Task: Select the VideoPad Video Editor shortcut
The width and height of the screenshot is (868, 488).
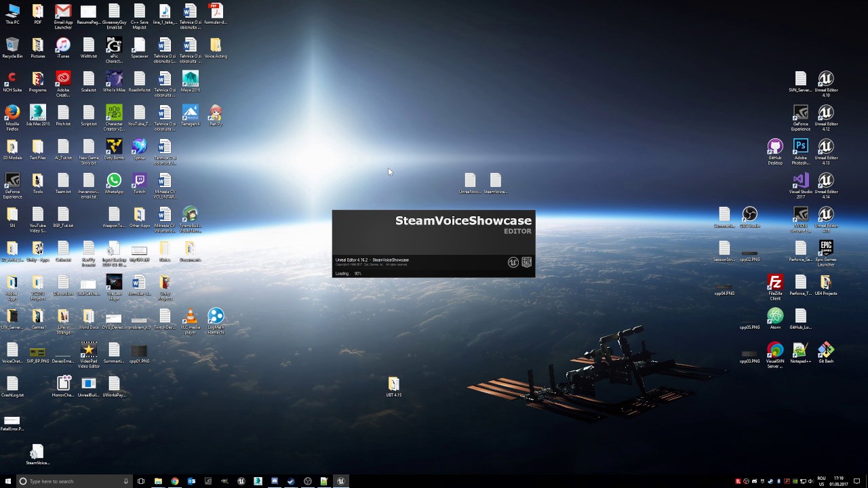Action: point(89,355)
